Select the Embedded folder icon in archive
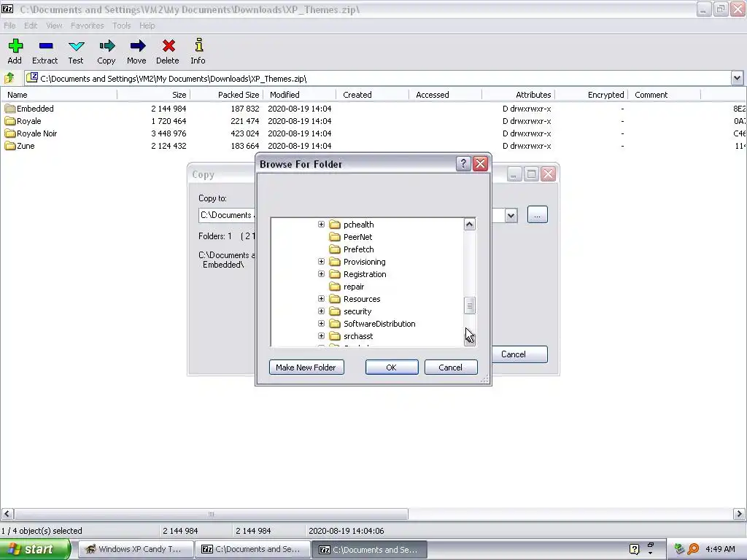This screenshot has height=560, width=747. 10,109
